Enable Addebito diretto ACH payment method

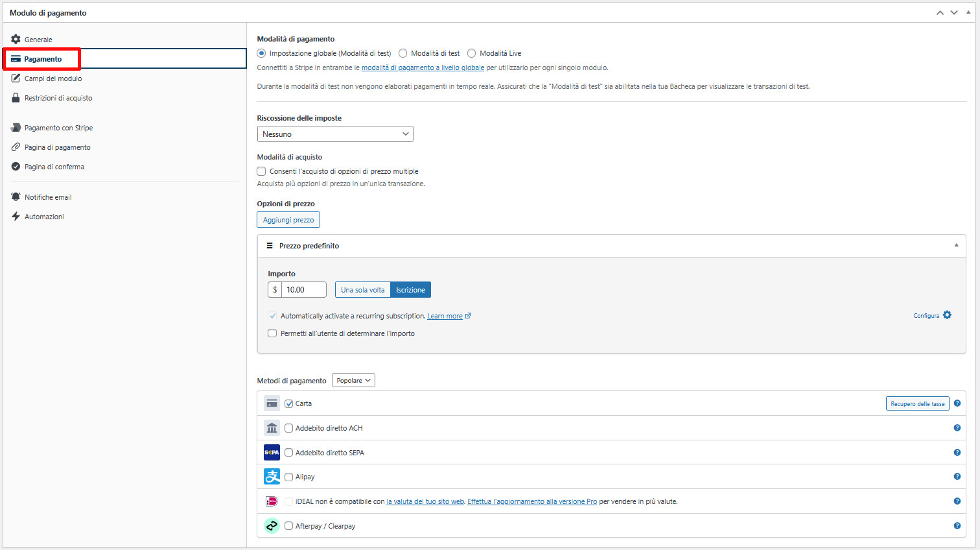(x=288, y=427)
